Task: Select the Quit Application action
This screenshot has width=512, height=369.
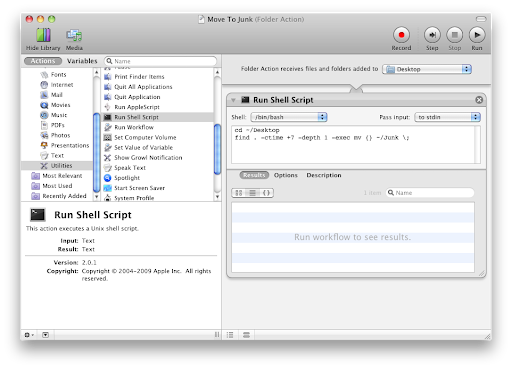Action: pos(137,97)
